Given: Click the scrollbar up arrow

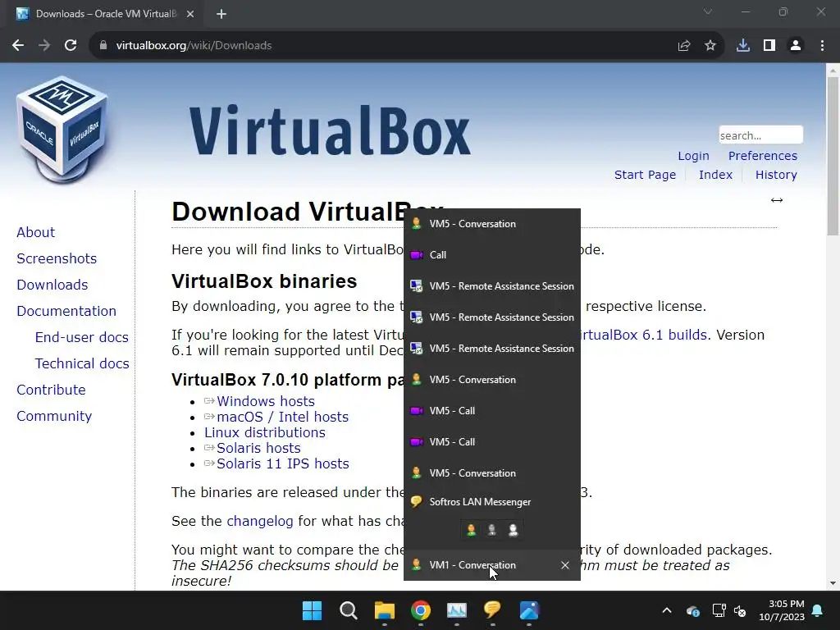Looking at the screenshot, I should (x=833, y=71).
